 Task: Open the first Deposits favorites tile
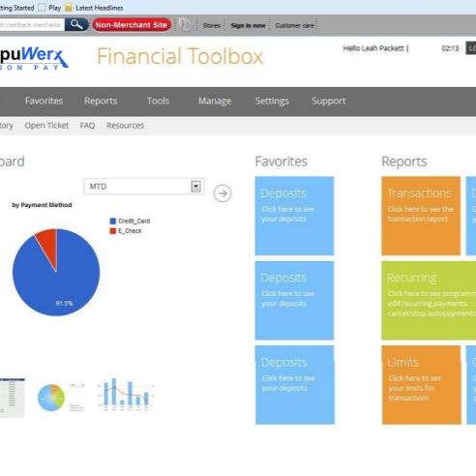pos(294,216)
